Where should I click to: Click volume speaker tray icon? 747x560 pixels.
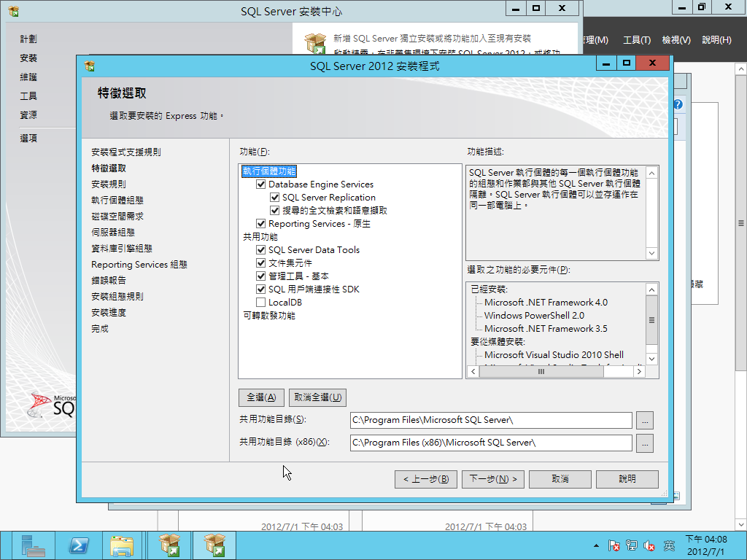(649, 545)
